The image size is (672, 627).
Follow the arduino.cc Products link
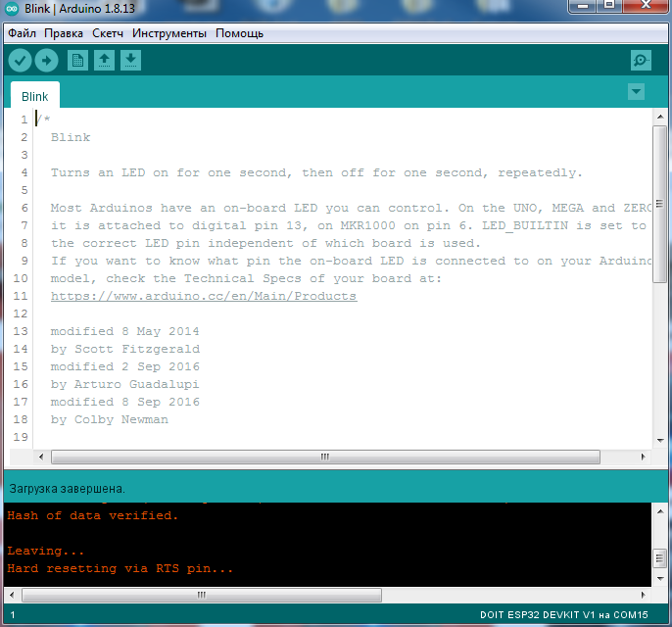(x=204, y=296)
